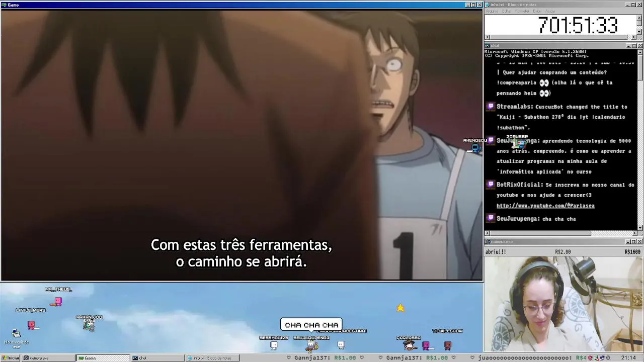Click the PARLASEA avatar with hat

coord(411,345)
